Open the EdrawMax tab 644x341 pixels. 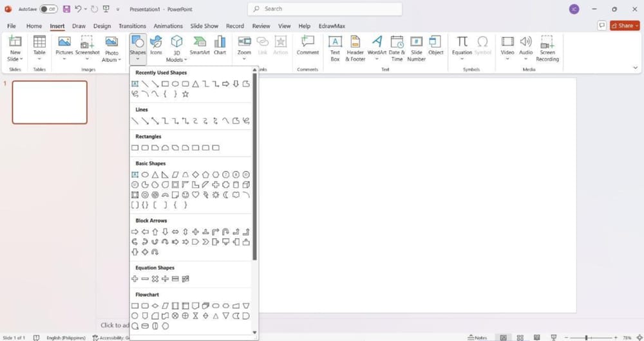point(332,26)
